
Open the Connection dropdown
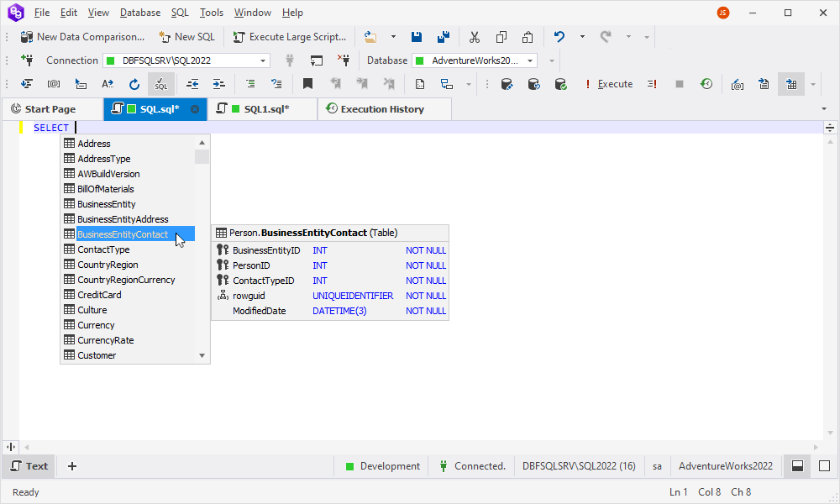pos(262,60)
